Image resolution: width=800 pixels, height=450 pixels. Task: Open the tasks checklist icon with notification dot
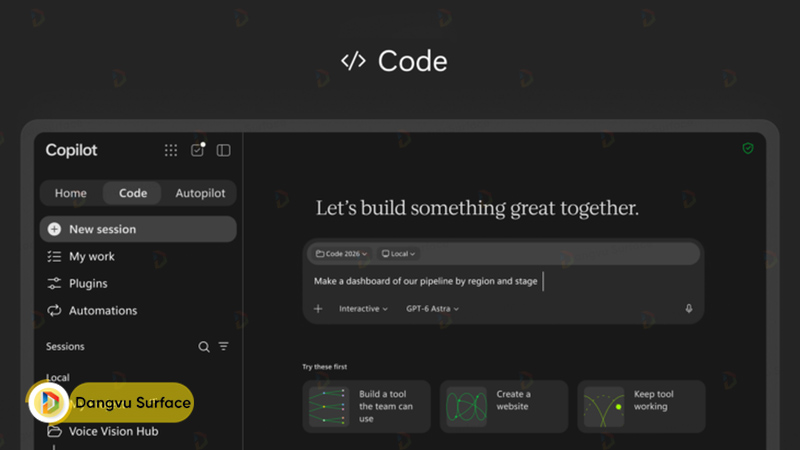[197, 149]
